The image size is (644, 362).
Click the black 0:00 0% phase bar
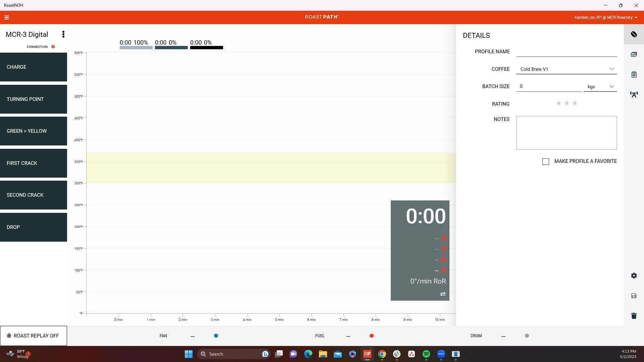point(207,48)
